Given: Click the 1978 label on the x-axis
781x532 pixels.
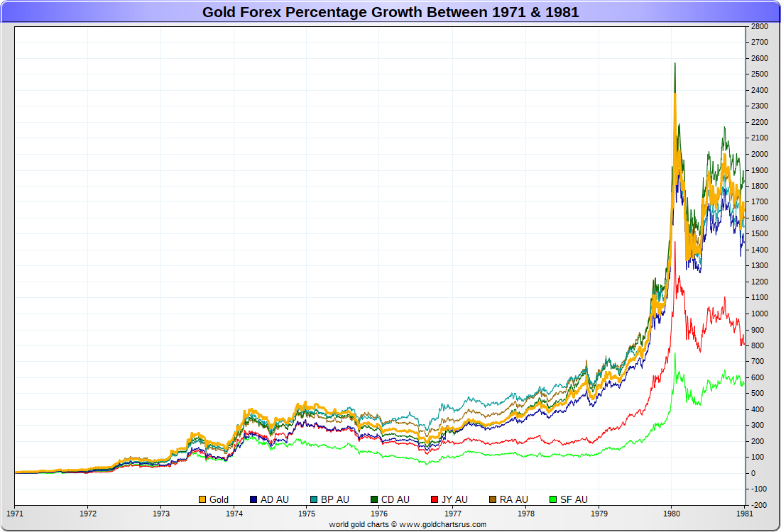Looking at the screenshot, I should pos(526,513).
